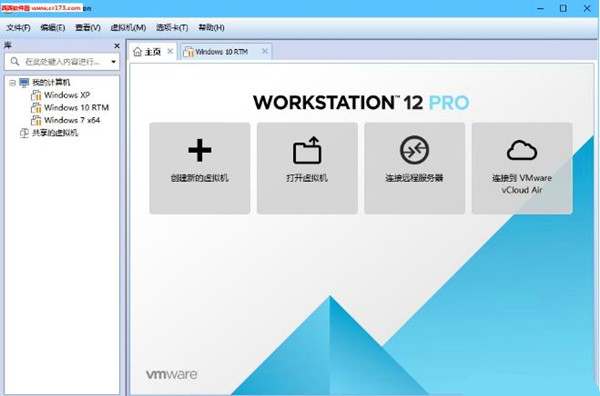Minimize the VMware Workstation window
The width and height of the screenshot is (600, 396).
[540, 8]
